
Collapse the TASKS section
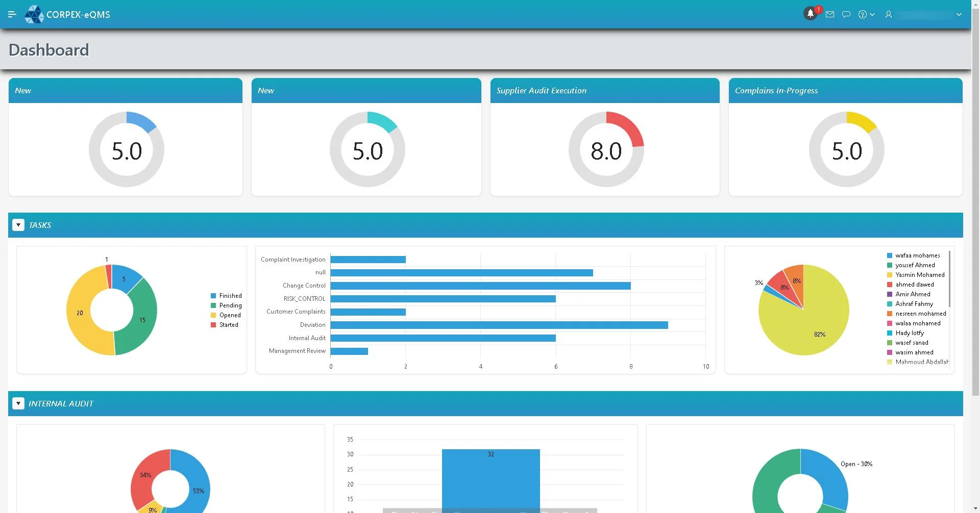coord(18,224)
